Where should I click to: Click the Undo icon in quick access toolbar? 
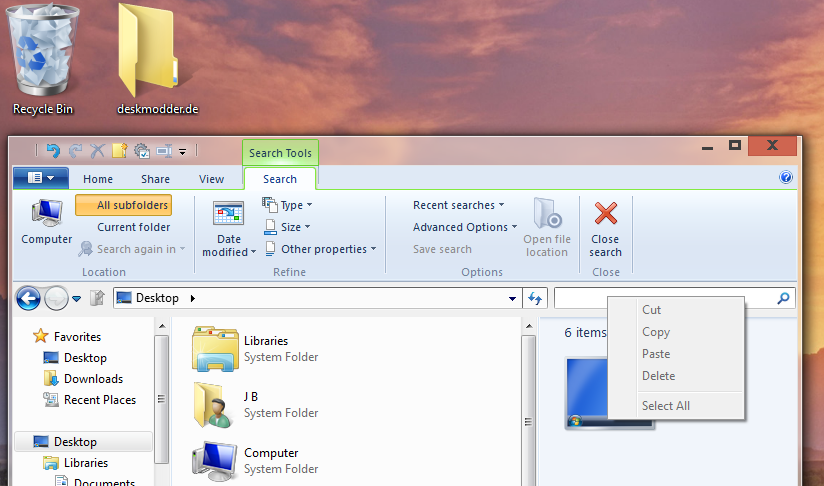point(53,151)
